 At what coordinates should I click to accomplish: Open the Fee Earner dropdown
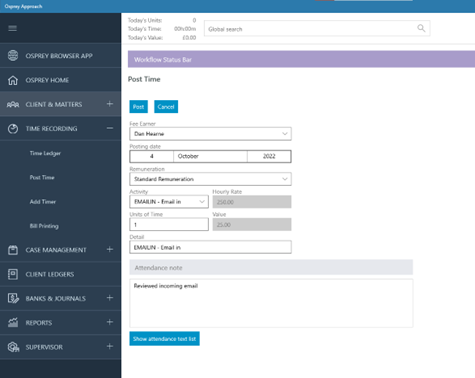(x=210, y=134)
